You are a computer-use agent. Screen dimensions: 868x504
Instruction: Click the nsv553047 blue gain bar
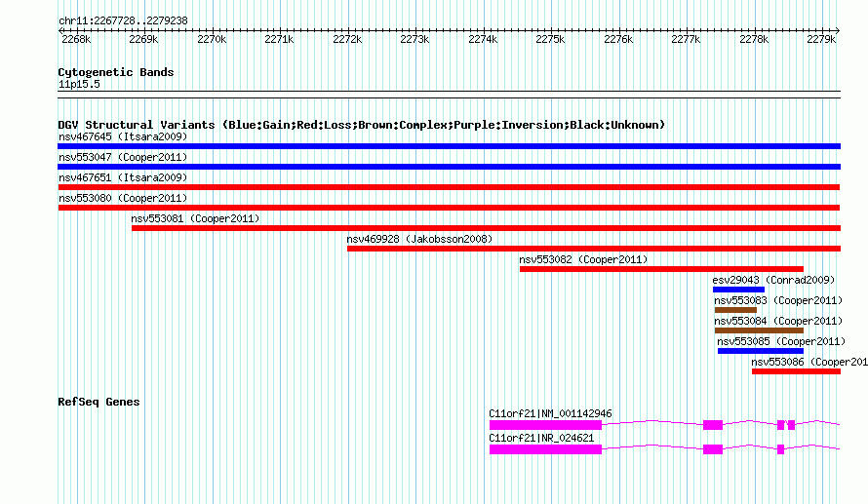click(x=449, y=167)
